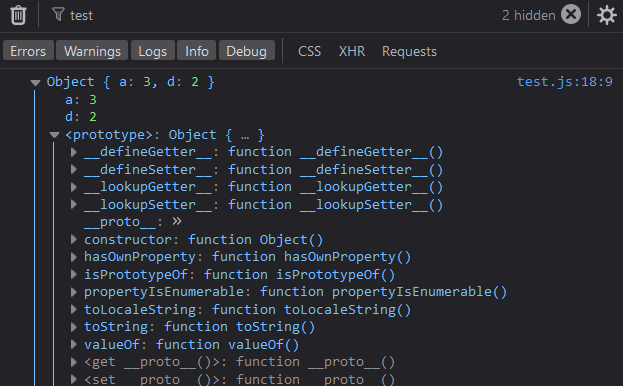The width and height of the screenshot is (623, 386).
Task: Click the filter funnel icon
Action: (58, 15)
